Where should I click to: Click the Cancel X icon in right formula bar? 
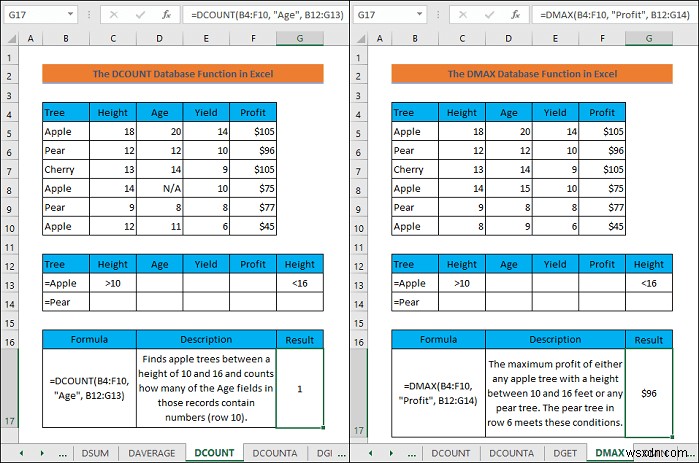point(463,15)
